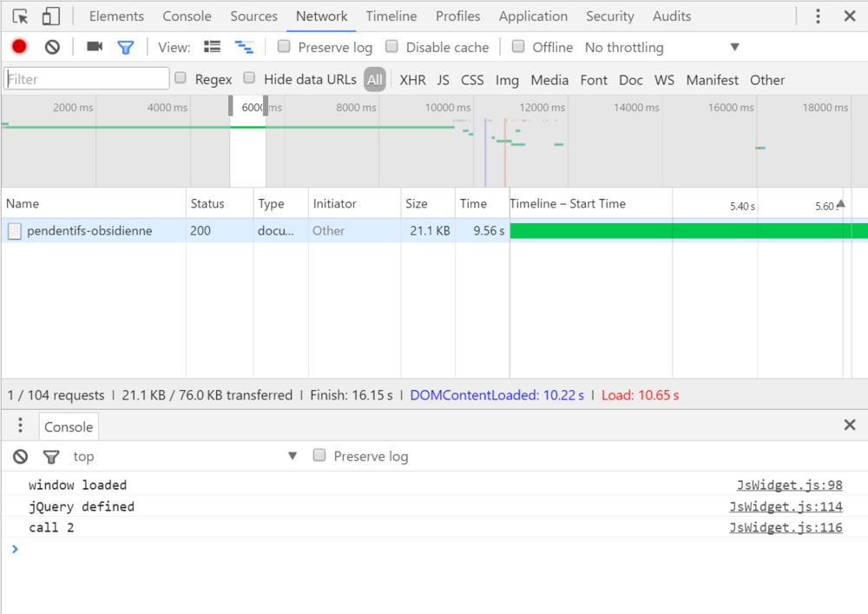
Task: Filter requests by Doc
Action: tap(630, 80)
